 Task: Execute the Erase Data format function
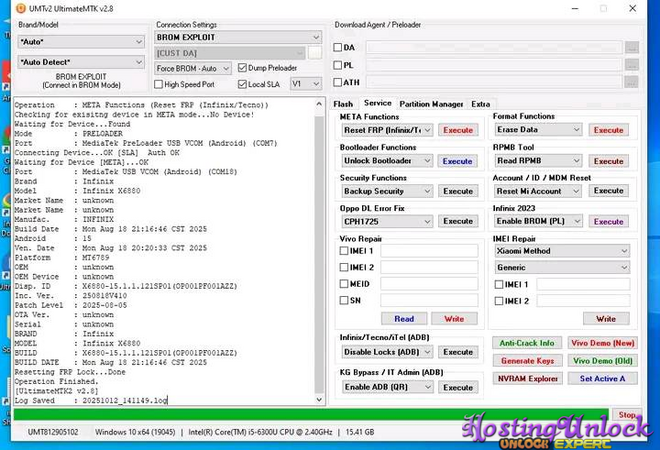tap(608, 130)
